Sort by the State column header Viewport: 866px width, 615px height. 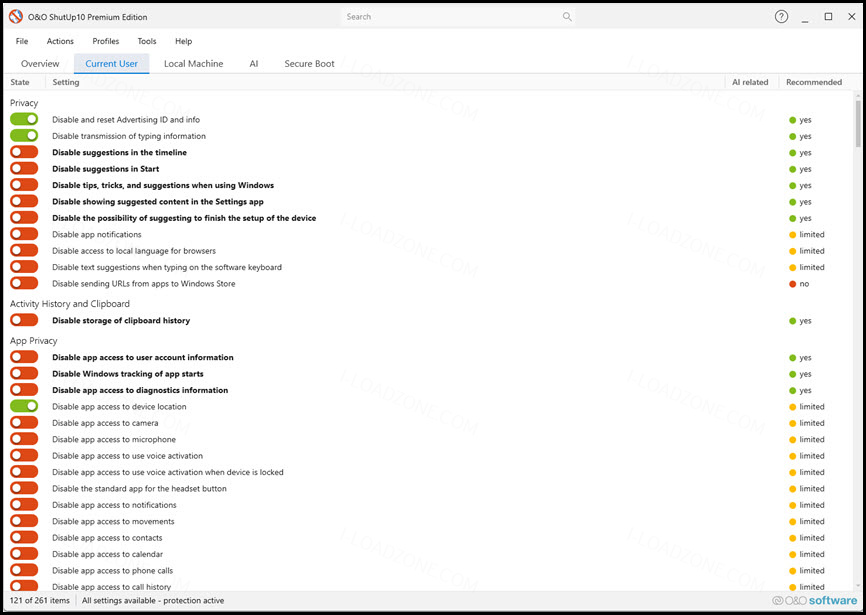pos(20,82)
